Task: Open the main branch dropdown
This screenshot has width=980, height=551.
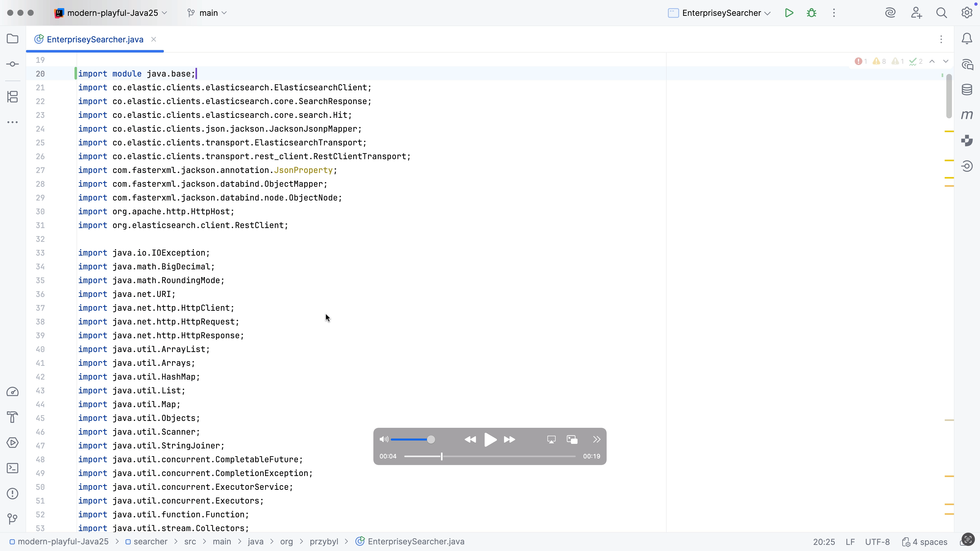Action: coord(207,12)
